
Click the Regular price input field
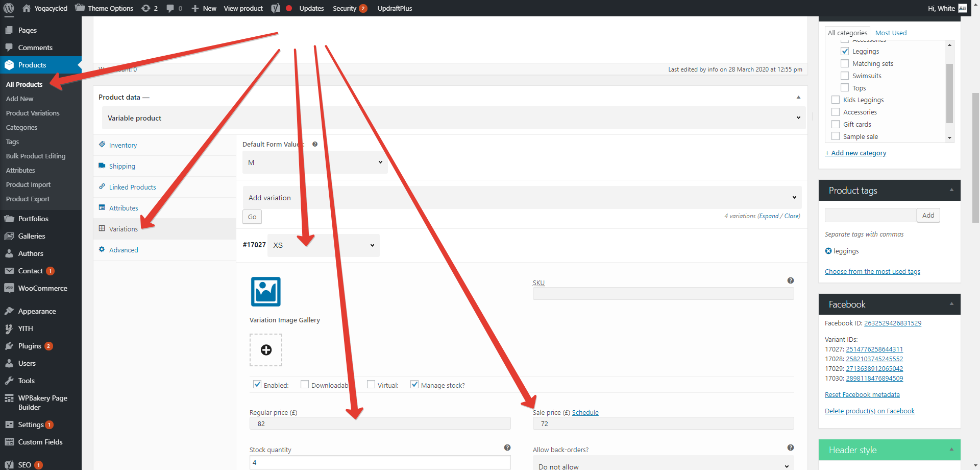[x=380, y=424]
